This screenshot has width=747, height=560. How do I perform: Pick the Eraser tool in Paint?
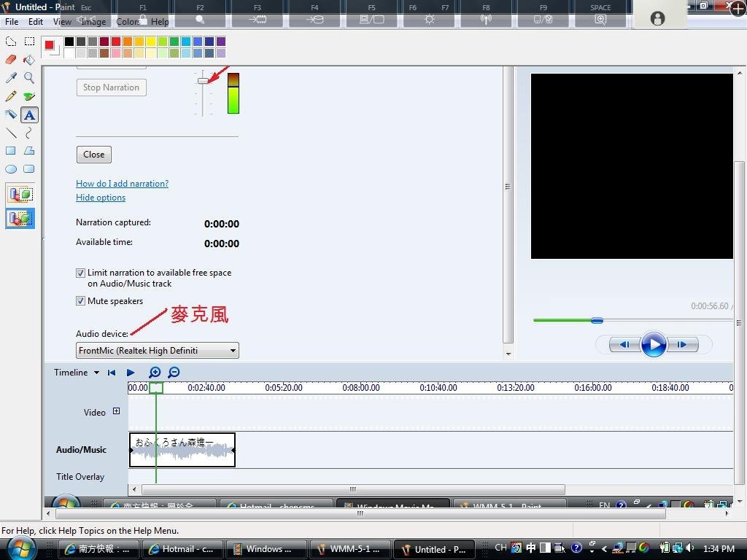pyautogui.click(x=11, y=60)
